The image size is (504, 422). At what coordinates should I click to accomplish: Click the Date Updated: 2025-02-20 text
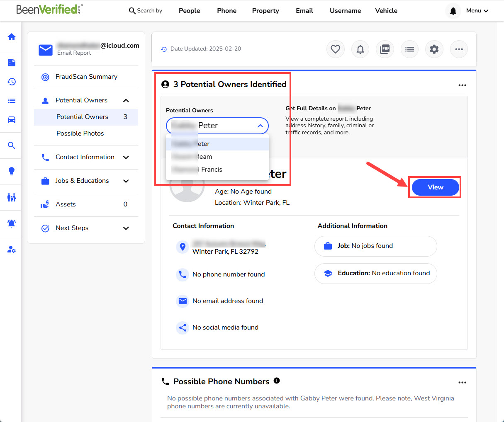point(206,49)
